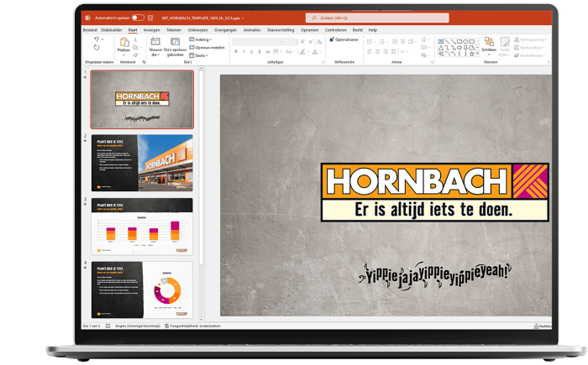Switch to the Animaties tab

(x=252, y=30)
